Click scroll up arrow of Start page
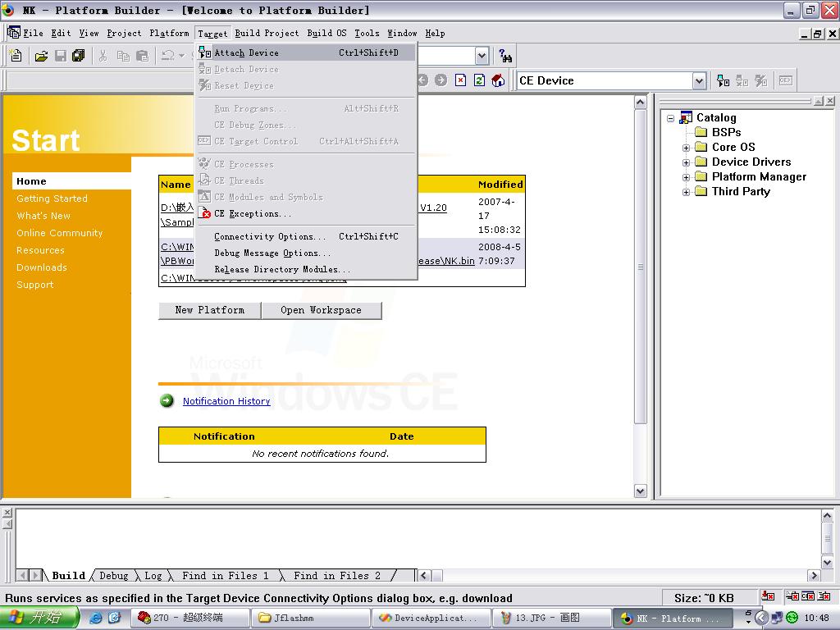 click(x=640, y=102)
